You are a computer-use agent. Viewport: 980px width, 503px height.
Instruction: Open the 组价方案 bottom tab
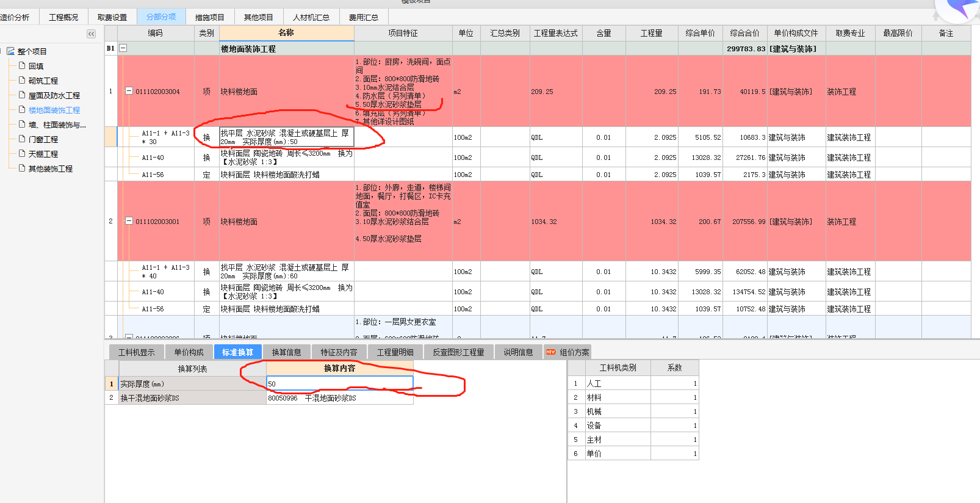567,352
